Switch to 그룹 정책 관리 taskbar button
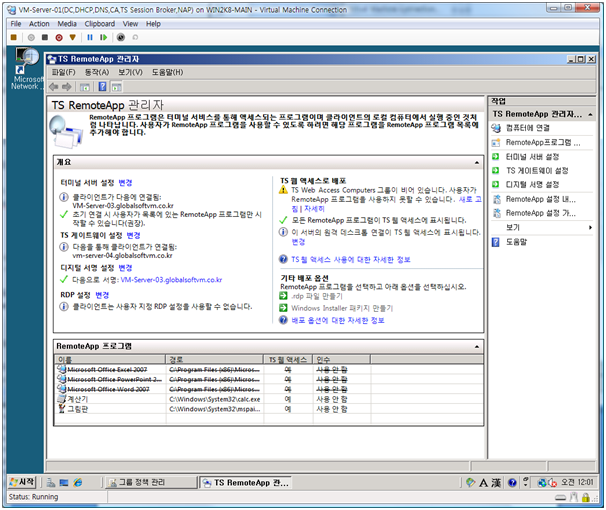The width and height of the screenshot is (606, 510). click(x=151, y=483)
